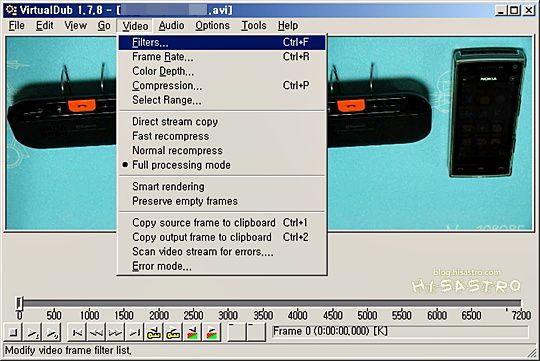Go to next keyframe with key icon

coord(173,332)
